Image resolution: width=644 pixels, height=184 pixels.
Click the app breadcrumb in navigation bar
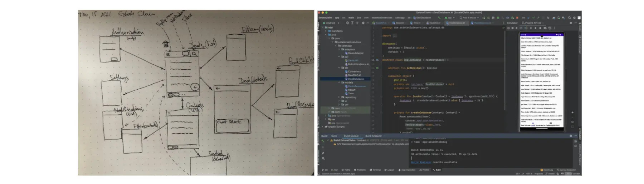point(337,18)
